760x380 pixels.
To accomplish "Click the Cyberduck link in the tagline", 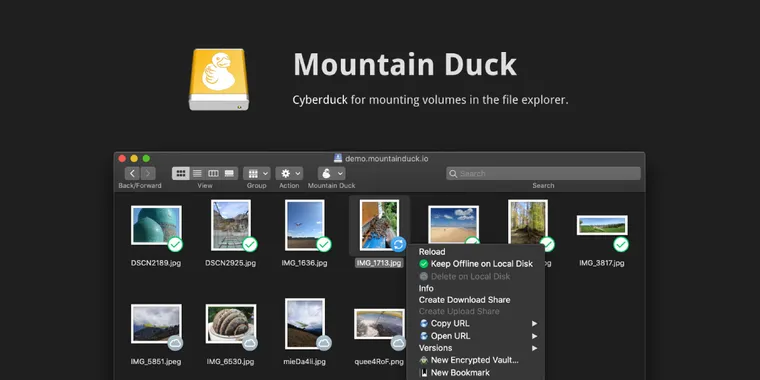I will pos(320,100).
